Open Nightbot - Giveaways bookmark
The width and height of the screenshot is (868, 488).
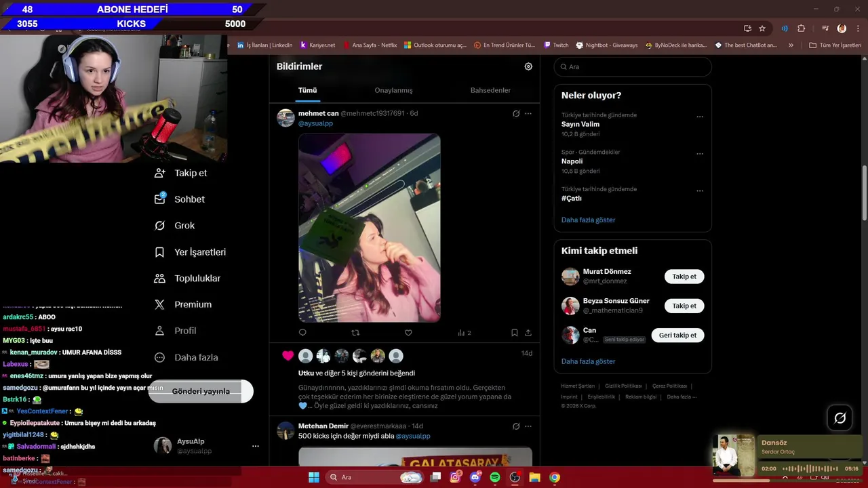click(607, 45)
